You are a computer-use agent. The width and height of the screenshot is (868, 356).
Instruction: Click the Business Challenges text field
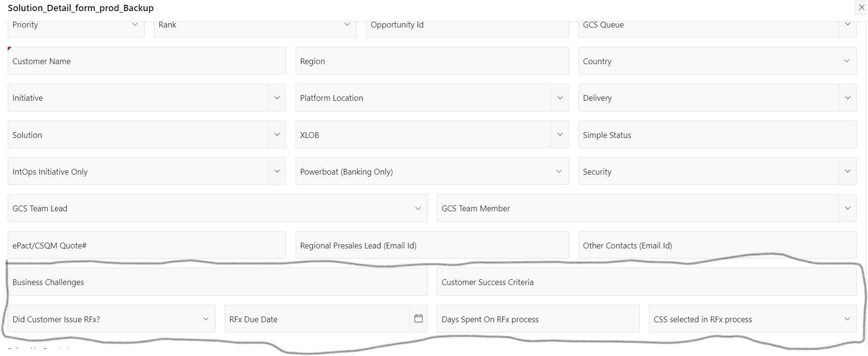coord(217,282)
